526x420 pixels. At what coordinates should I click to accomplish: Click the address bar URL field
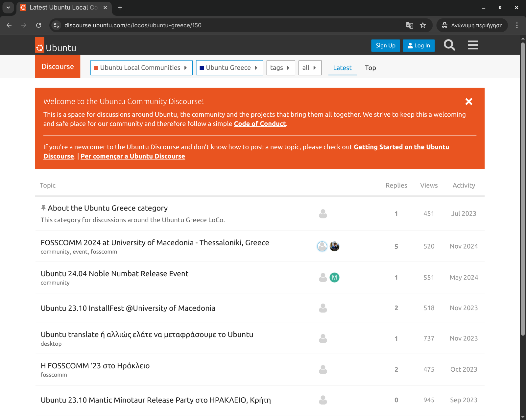230,25
